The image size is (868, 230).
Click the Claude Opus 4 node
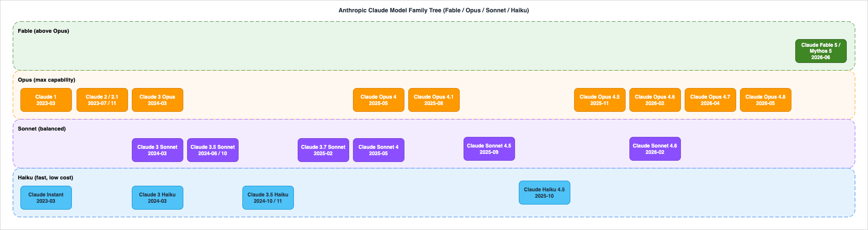379,100
